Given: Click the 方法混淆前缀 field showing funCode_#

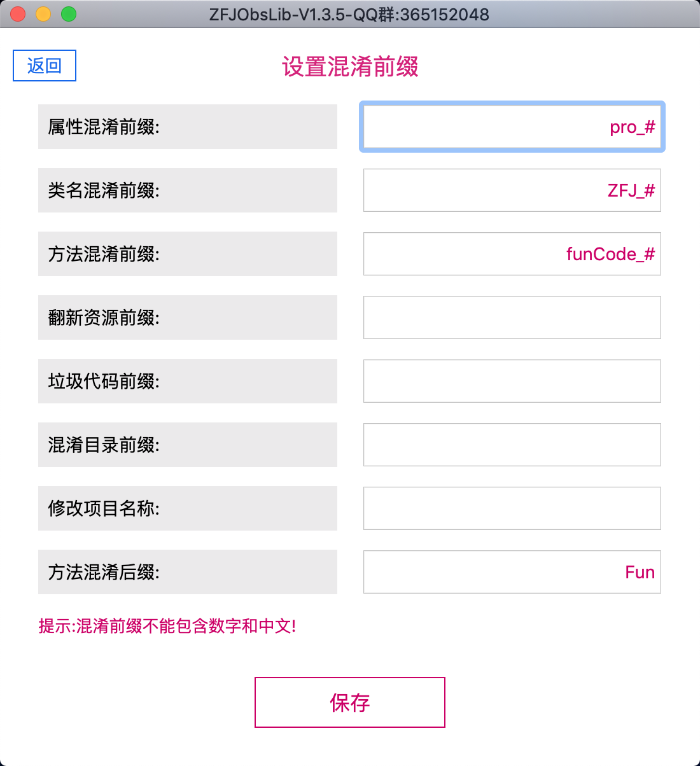Looking at the screenshot, I should 512,254.
